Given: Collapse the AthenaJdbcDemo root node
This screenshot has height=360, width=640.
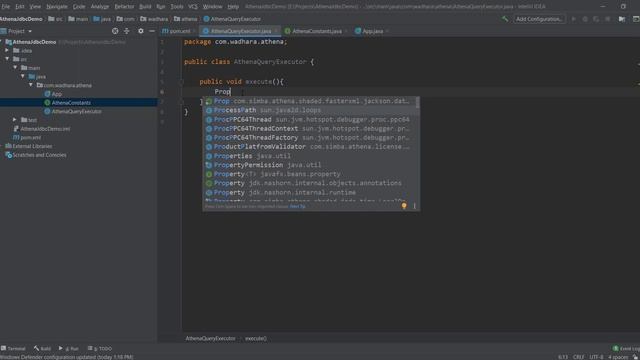Looking at the screenshot, I should coord(1,42).
